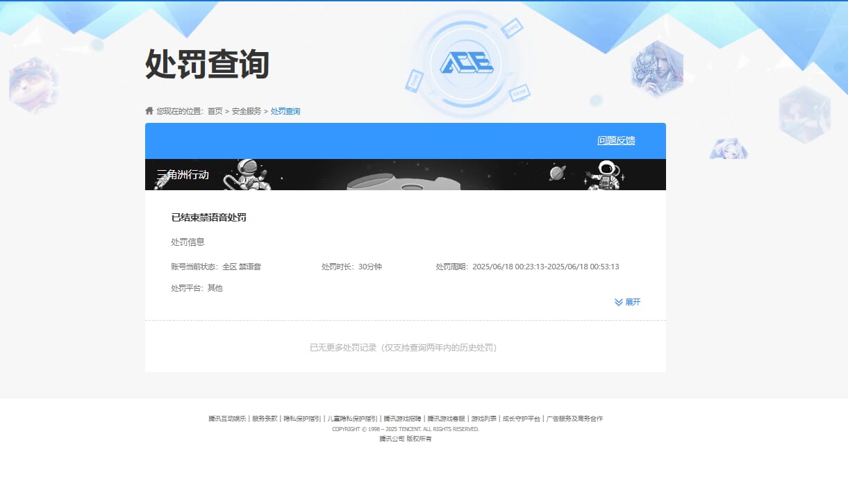Click the 已结束禁语音处罚 record heading

208,217
